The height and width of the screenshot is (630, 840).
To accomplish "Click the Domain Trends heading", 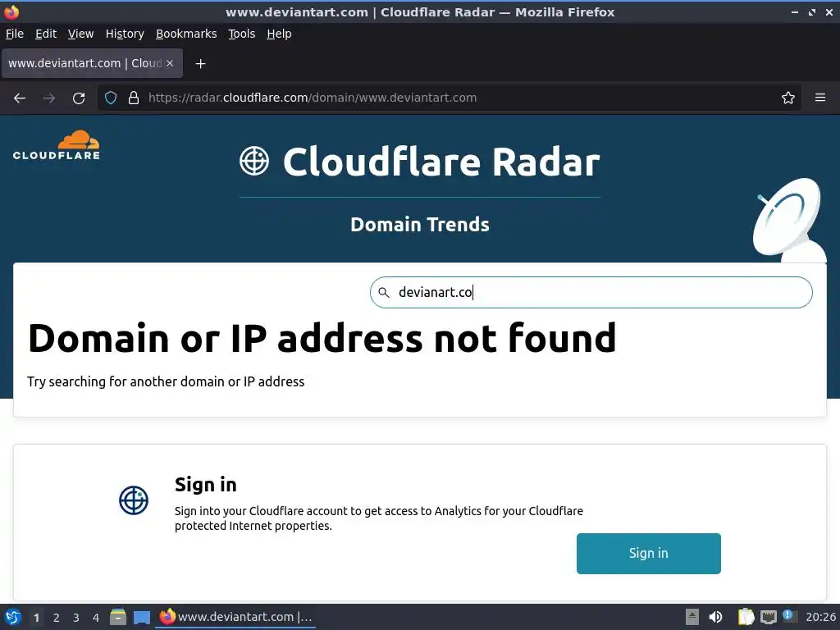I will click(x=419, y=225).
